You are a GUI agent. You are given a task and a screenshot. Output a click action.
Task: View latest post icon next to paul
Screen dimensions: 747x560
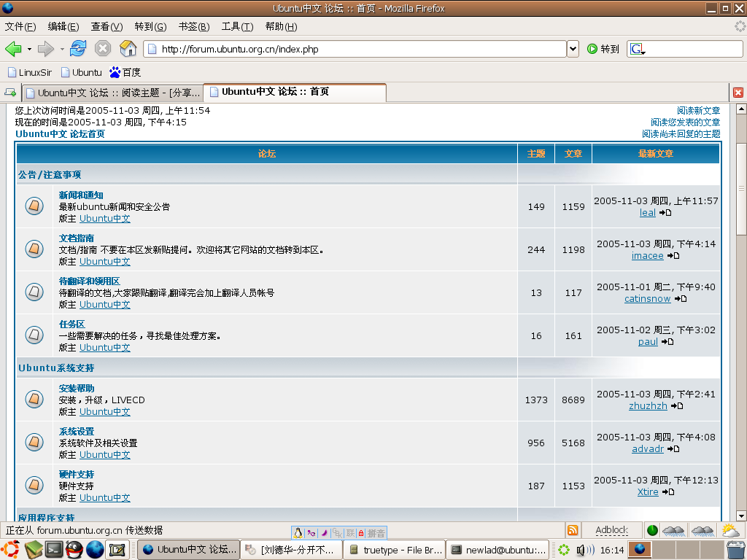tap(667, 342)
